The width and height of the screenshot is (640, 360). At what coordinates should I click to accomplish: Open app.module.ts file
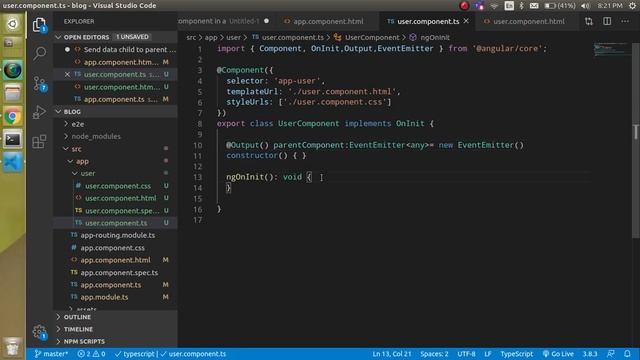click(104, 297)
